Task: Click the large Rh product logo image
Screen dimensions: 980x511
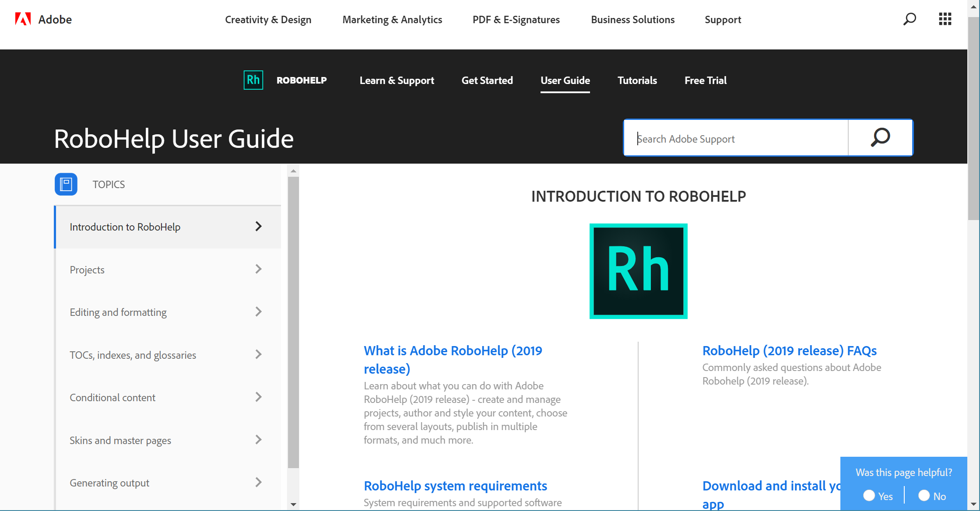Action: (638, 271)
